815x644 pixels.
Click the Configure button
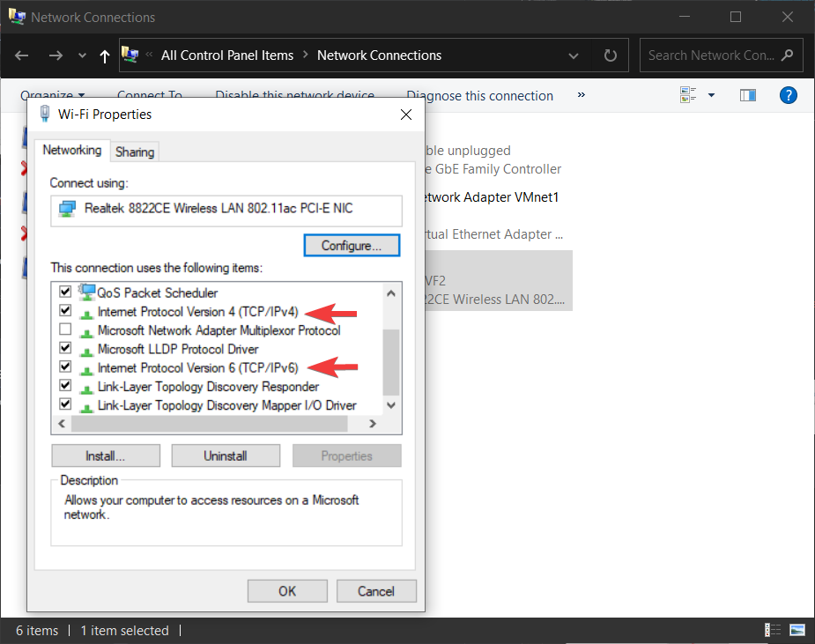[x=352, y=245]
